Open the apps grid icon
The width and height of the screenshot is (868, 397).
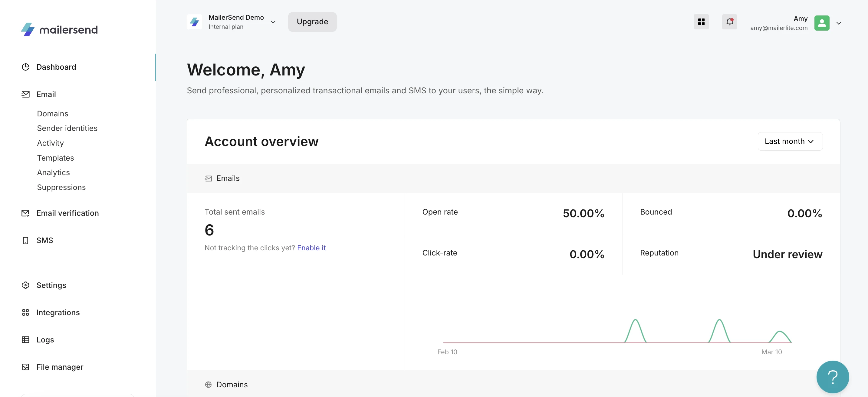pos(701,22)
